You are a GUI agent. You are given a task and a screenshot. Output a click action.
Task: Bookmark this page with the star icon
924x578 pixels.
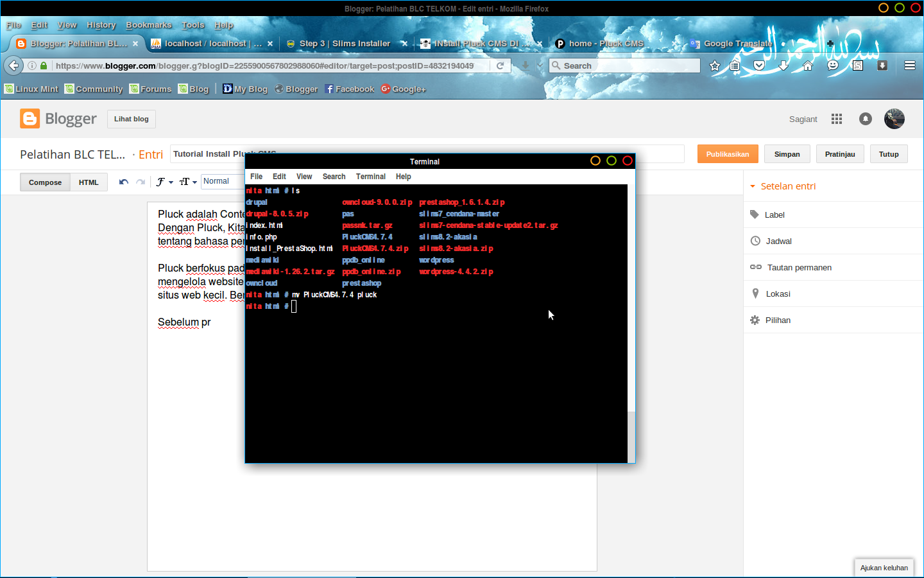pyautogui.click(x=715, y=66)
